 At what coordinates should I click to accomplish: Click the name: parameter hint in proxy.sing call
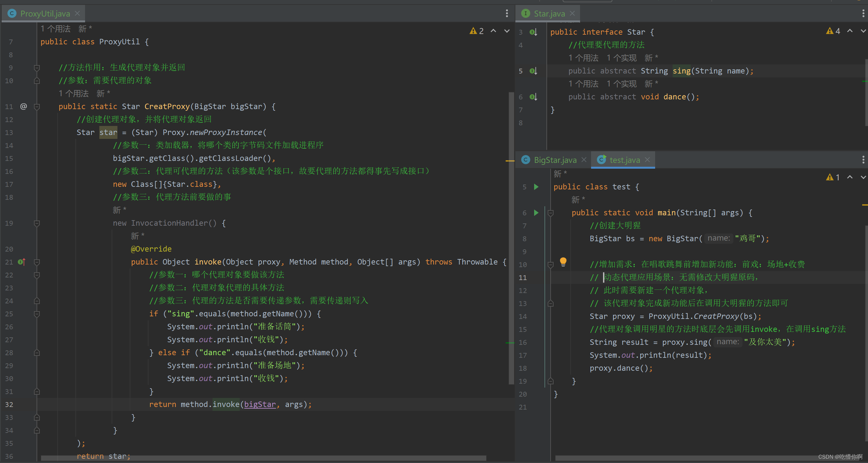(728, 342)
